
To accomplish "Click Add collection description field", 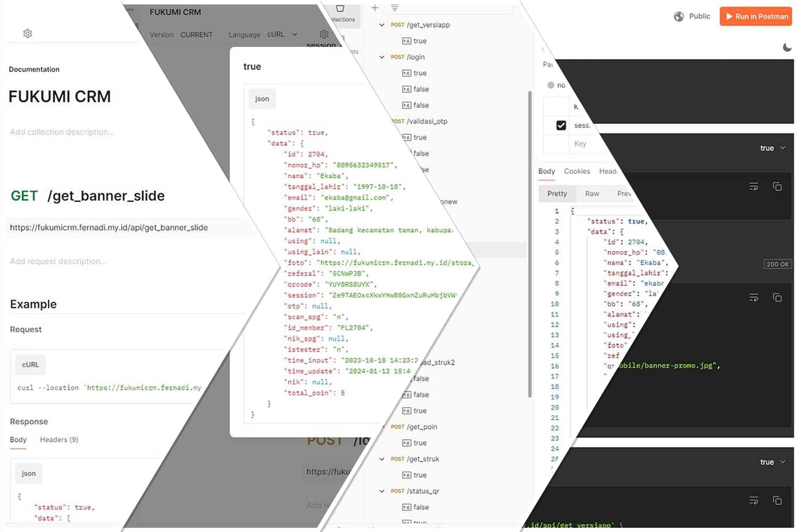I will click(62, 132).
